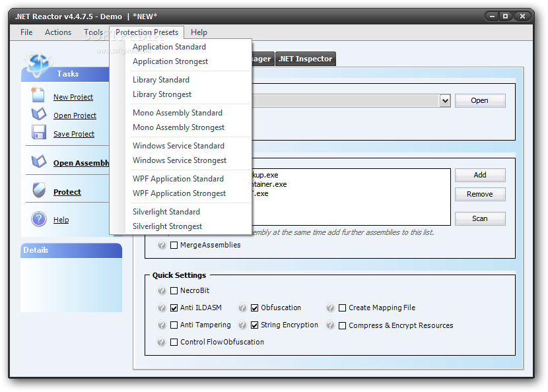
Task: Click the Protect shield icon
Action: pyautogui.click(x=39, y=190)
